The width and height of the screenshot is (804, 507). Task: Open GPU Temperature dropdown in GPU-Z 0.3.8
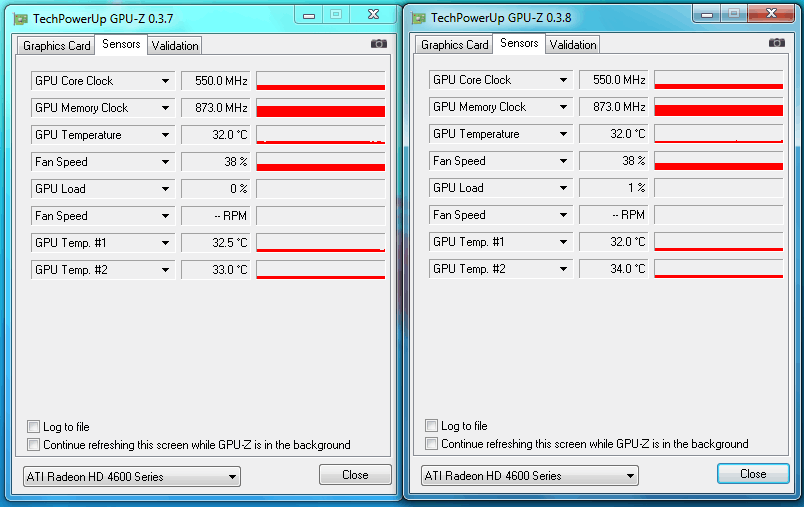coord(500,134)
